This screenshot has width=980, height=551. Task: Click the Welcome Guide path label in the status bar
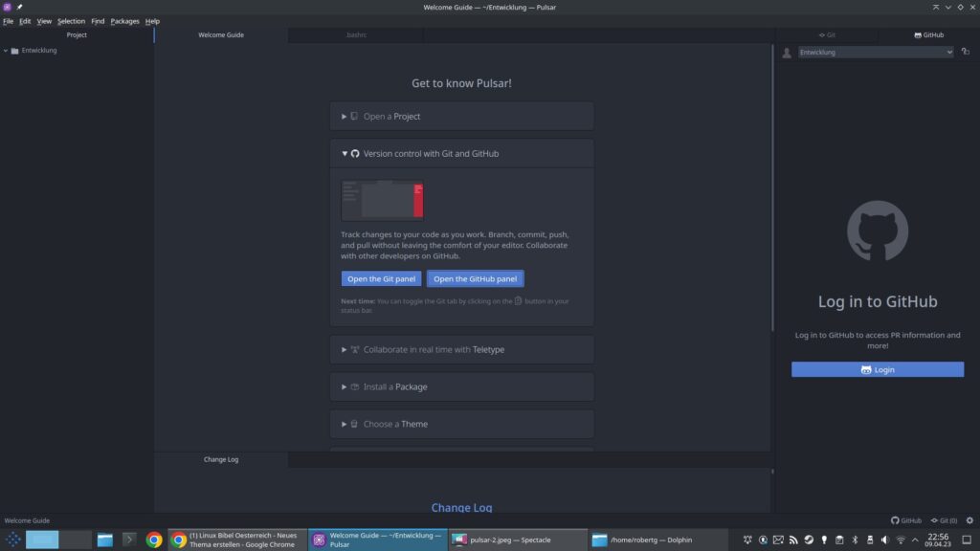point(27,520)
